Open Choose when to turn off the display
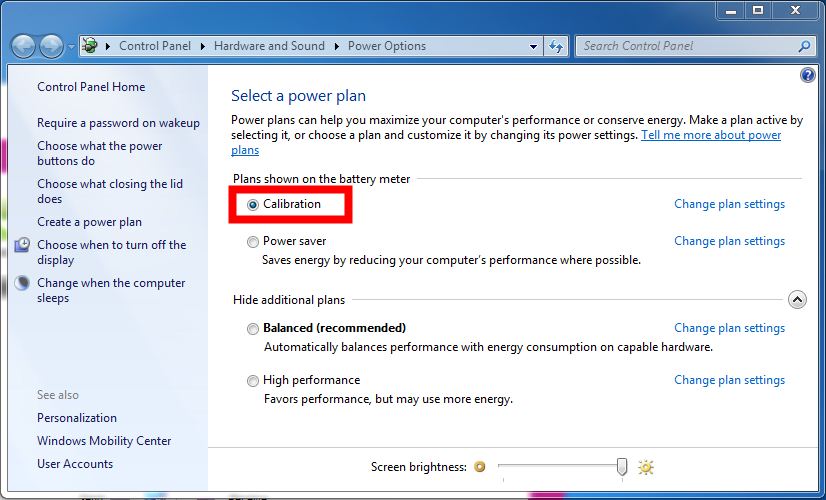Viewport: 826px width, 500px height. [x=112, y=252]
